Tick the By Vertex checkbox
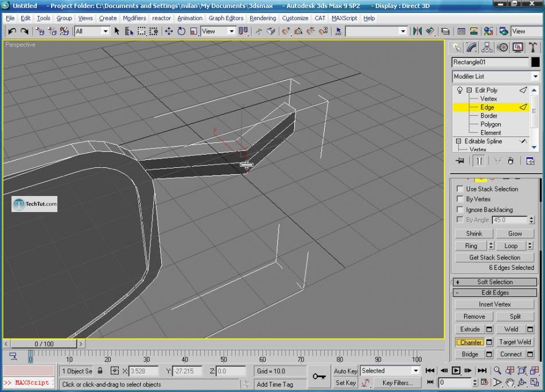Screen dimensions: 545x392 tap(460, 199)
